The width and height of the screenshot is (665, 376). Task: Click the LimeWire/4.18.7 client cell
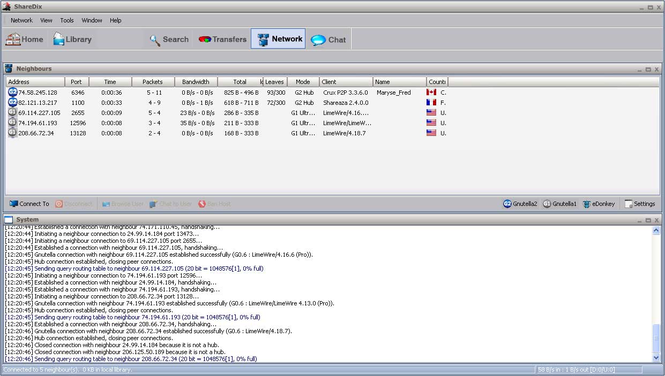point(344,133)
